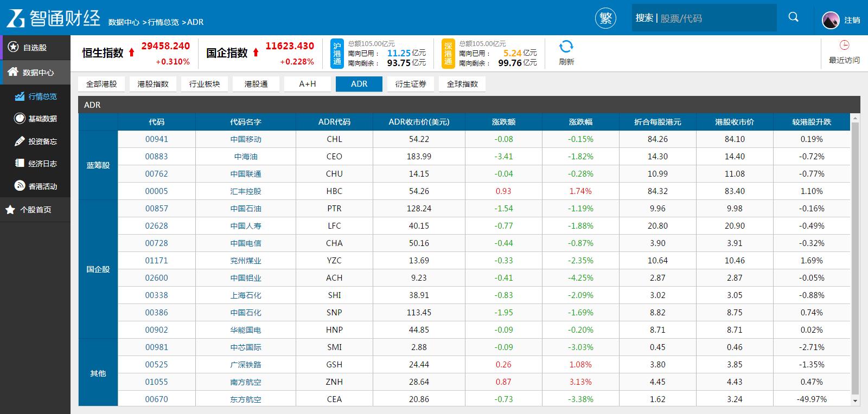Click the table scrollbar up arrow
This screenshot has height=414, width=868.
[856, 118]
